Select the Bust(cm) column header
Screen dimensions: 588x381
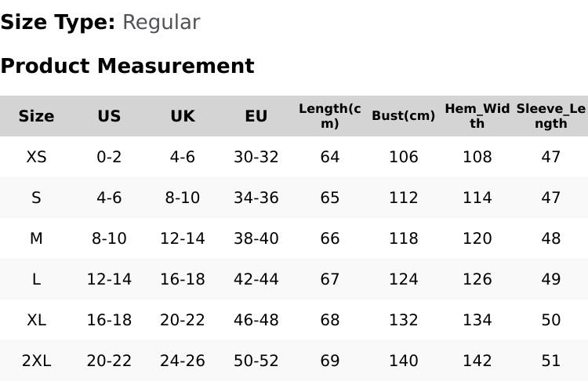coord(403,116)
